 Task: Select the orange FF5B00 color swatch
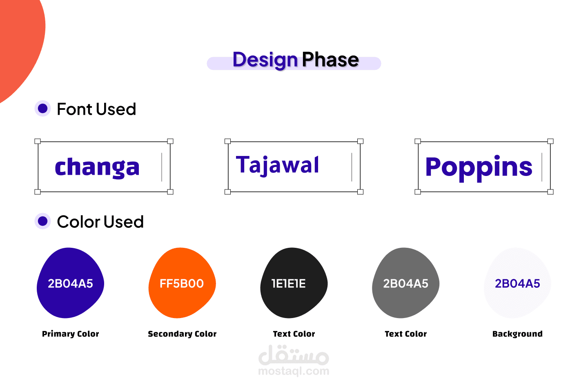click(x=182, y=283)
